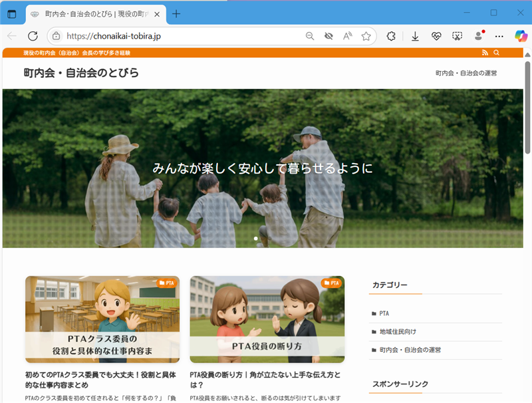Open Settings and more ellipsis menu
The image size is (532, 403).
(x=499, y=37)
